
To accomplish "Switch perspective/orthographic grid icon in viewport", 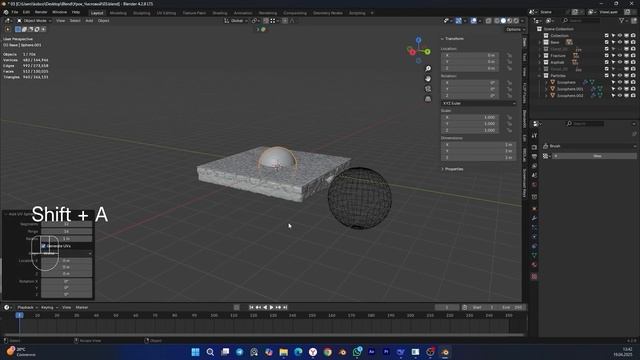I will pos(428,99).
